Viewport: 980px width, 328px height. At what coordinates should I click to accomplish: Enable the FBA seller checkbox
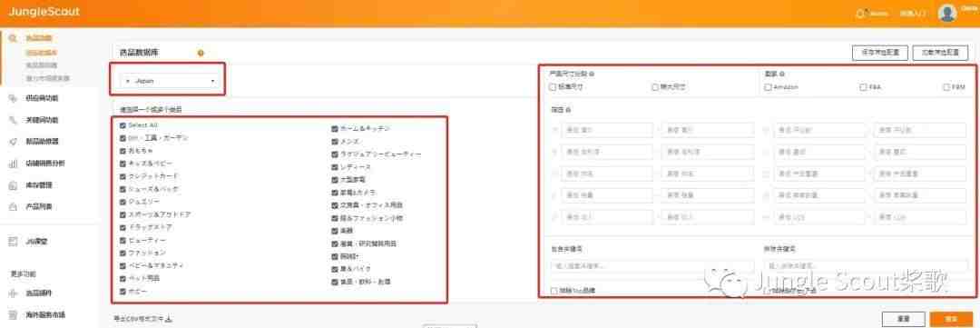click(863, 87)
